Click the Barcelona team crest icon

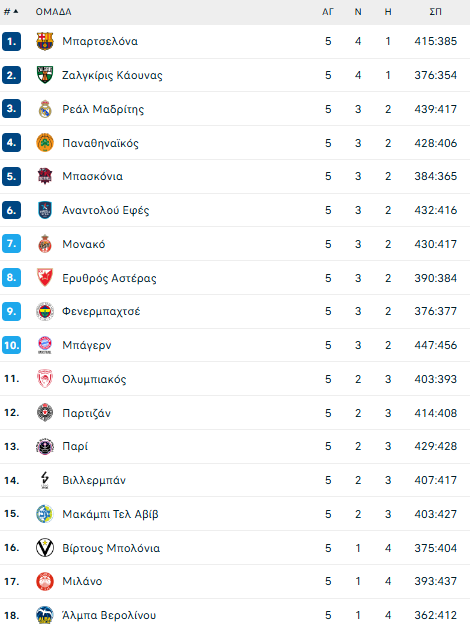click(x=45, y=41)
